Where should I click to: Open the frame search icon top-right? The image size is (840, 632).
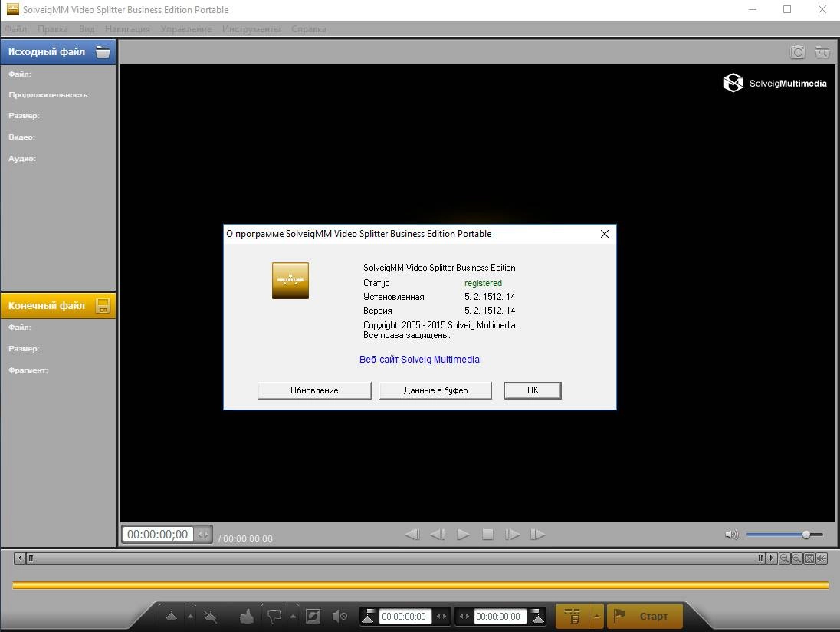click(822, 52)
